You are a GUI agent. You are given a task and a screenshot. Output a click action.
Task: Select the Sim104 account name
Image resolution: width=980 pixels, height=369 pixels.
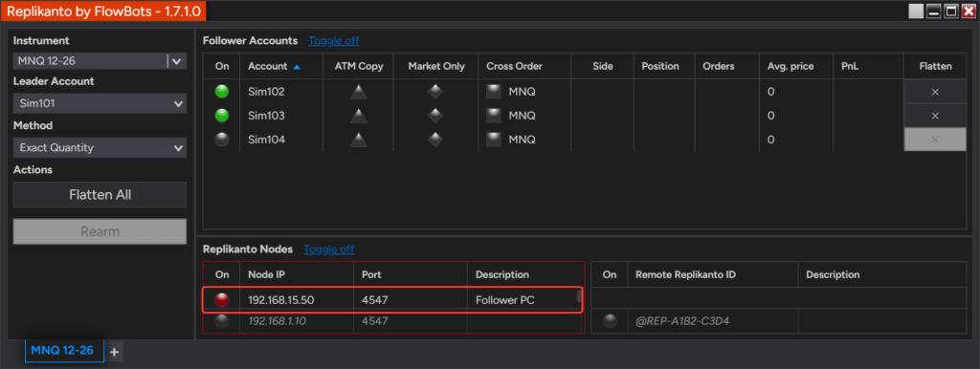pyautogui.click(x=266, y=140)
